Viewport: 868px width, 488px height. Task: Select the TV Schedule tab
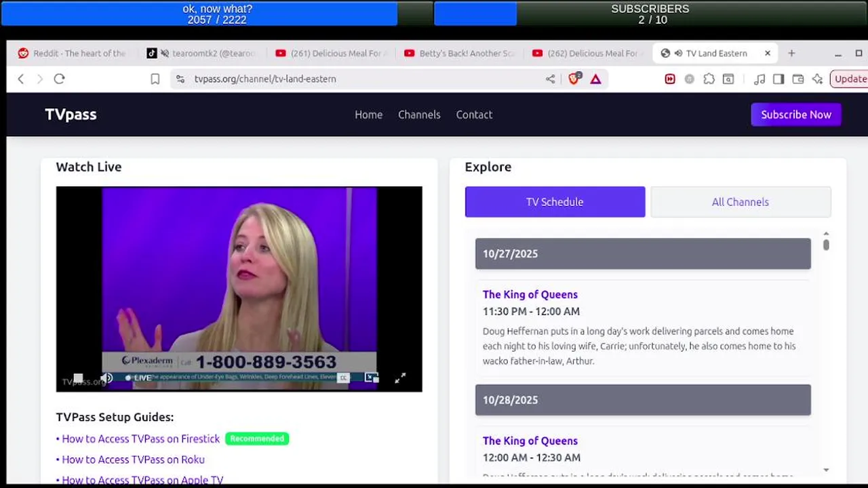coord(555,202)
